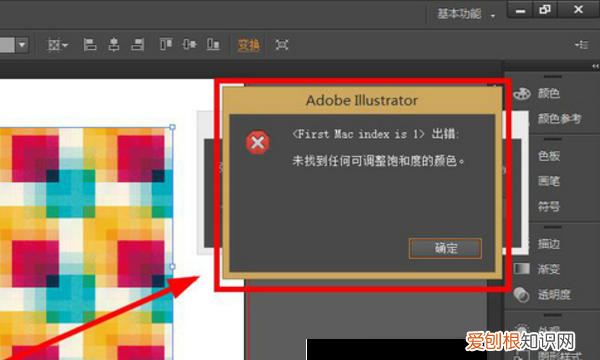Open the 画笔 brushes panel
600x360 pixels.
[549, 181]
